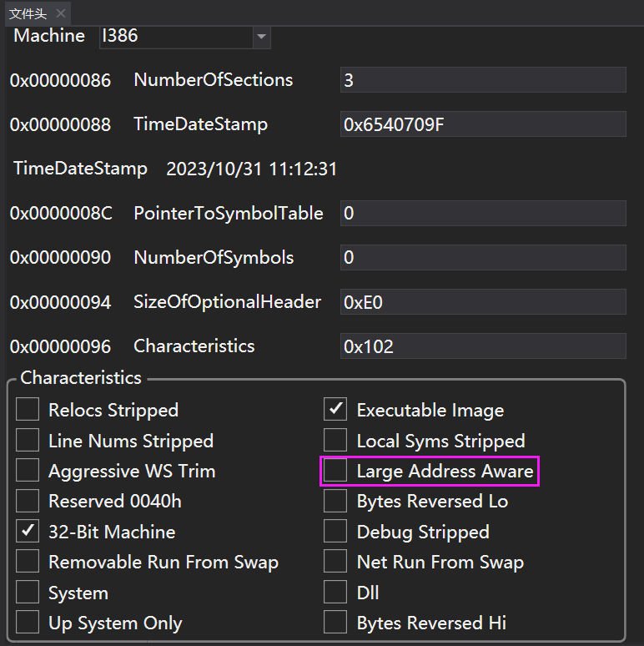Select the 2023/10/31 11:12:31 date text
644x646 pixels.
coord(252,169)
